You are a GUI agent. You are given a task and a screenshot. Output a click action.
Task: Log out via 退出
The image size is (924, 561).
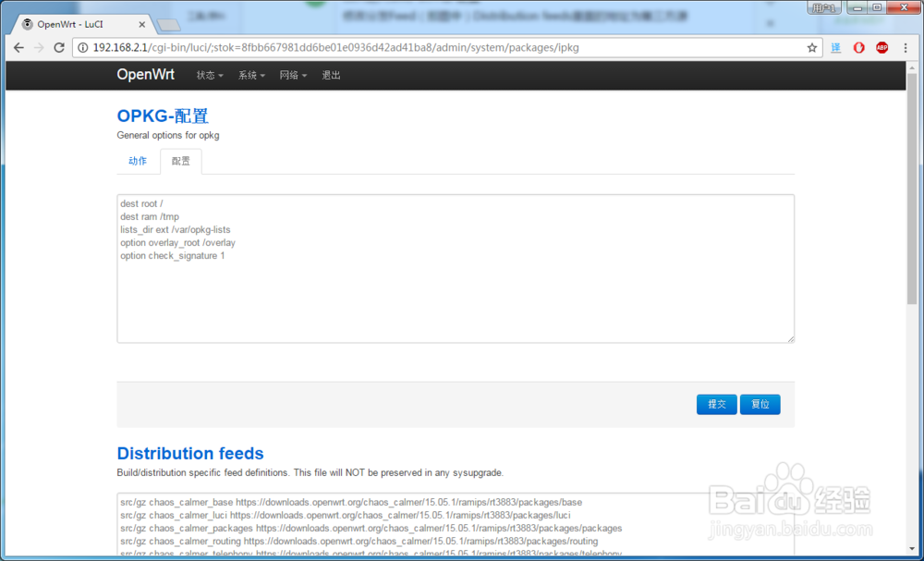[x=331, y=76]
